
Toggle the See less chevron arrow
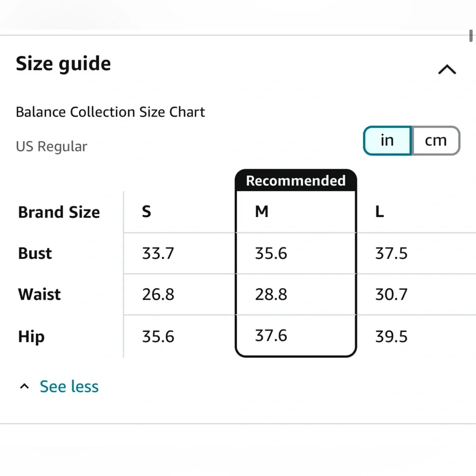tap(24, 386)
